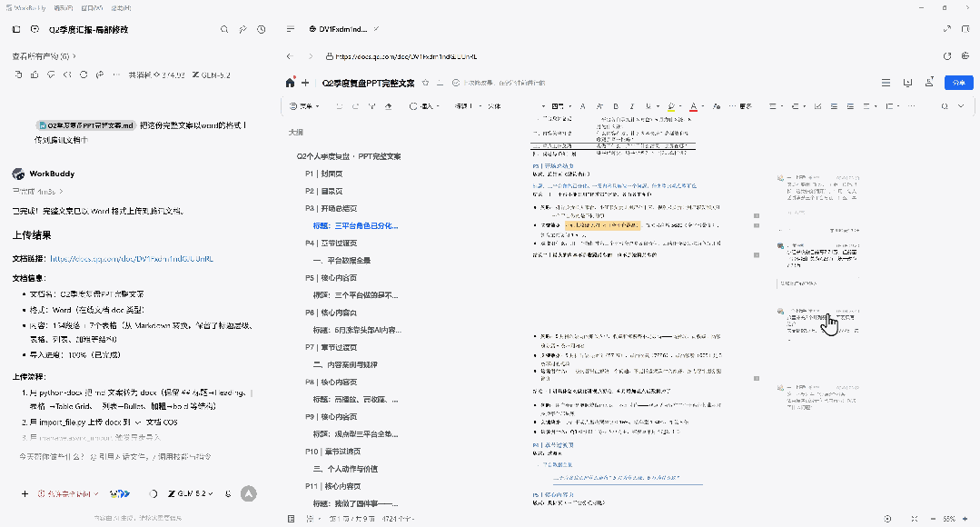Regenerate the reply with refresh icon
The width and height of the screenshot is (980, 527).
click(84, 75)
